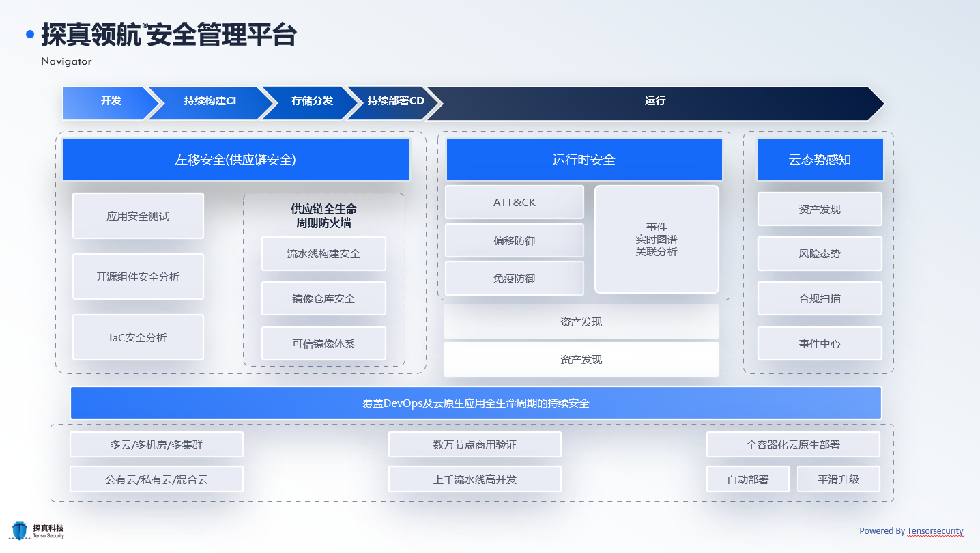Follow the underlined Tensorsecurity link
The image size is (980, 553).
coord(935,531)
